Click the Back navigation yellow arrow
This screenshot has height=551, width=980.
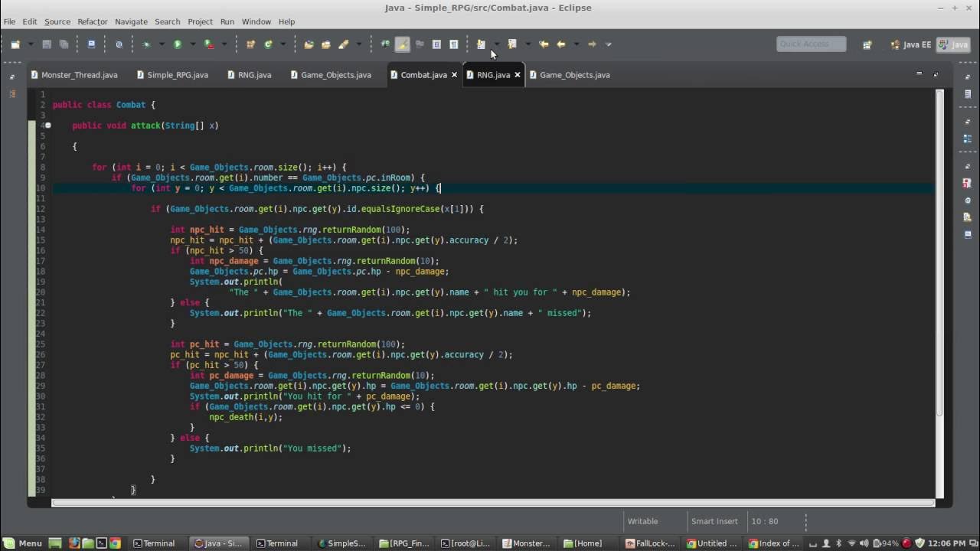coord(561,44)
